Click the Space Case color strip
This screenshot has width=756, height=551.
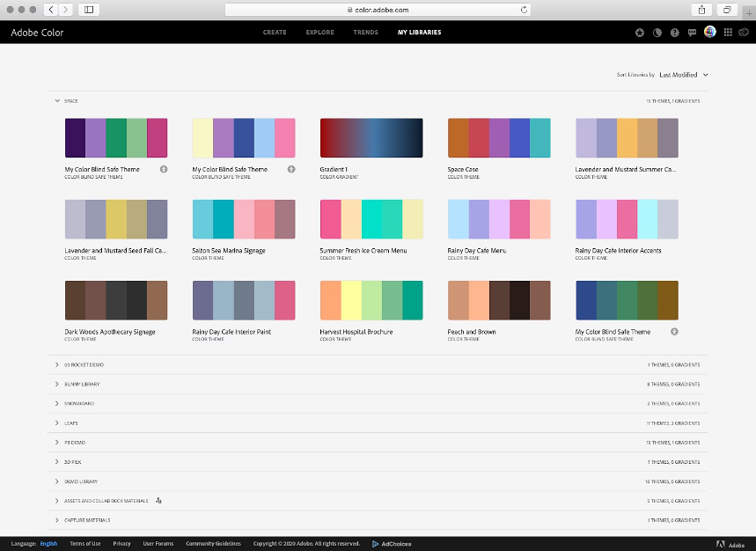tap(499, 138)
